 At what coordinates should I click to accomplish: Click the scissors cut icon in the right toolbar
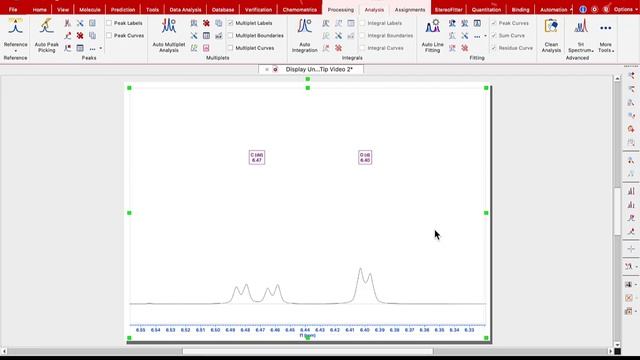pos(629,267)
